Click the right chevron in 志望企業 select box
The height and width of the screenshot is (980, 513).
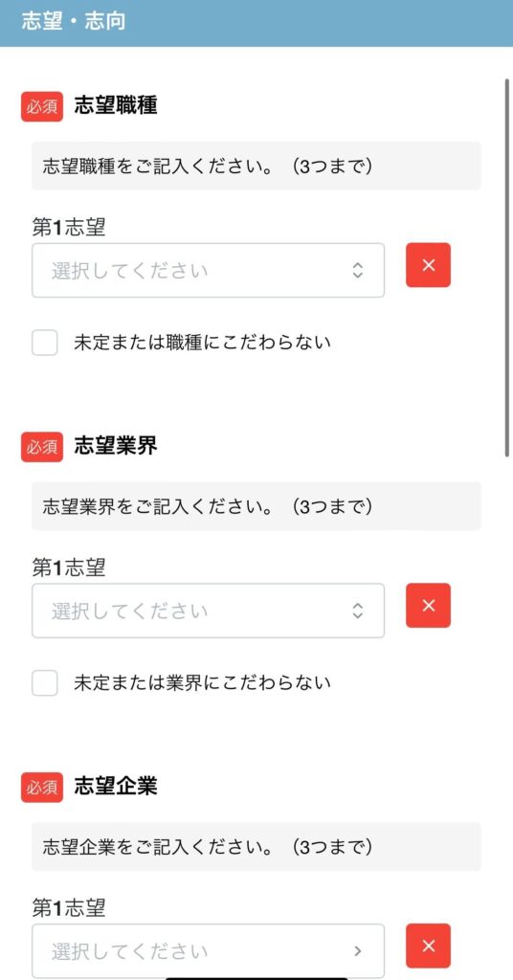(357, 951)
